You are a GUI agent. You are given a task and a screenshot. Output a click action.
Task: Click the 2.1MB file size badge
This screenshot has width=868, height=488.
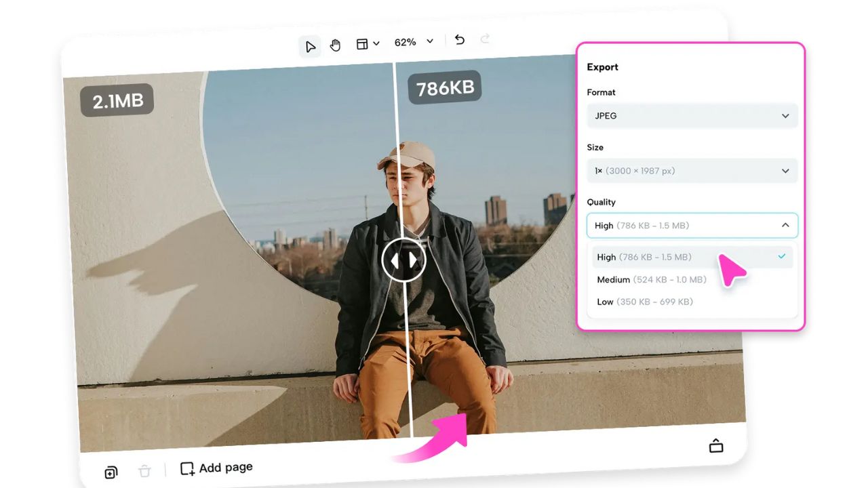(117, 100)
